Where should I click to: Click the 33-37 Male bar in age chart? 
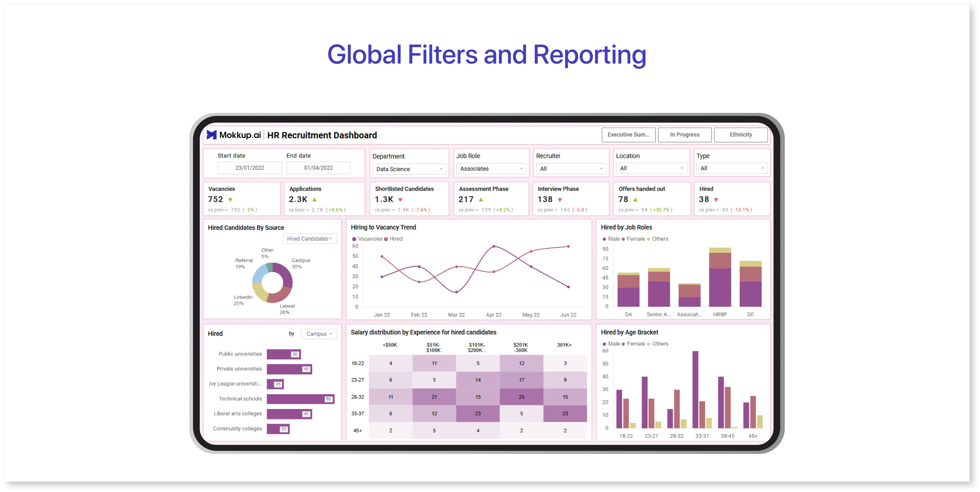(x=695, y=390)
